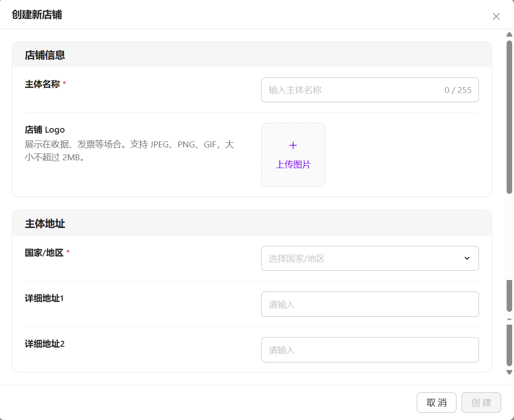
Task: Click the 主体地址 section header
Action: [x=45, y=224]
